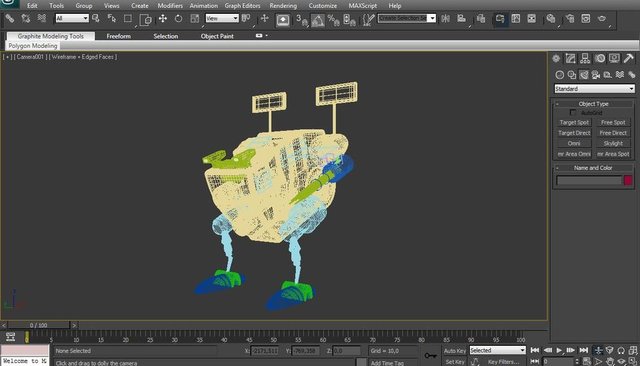
Task: Click the Edit Named Selection Sets icon
Action: [368, 20]
